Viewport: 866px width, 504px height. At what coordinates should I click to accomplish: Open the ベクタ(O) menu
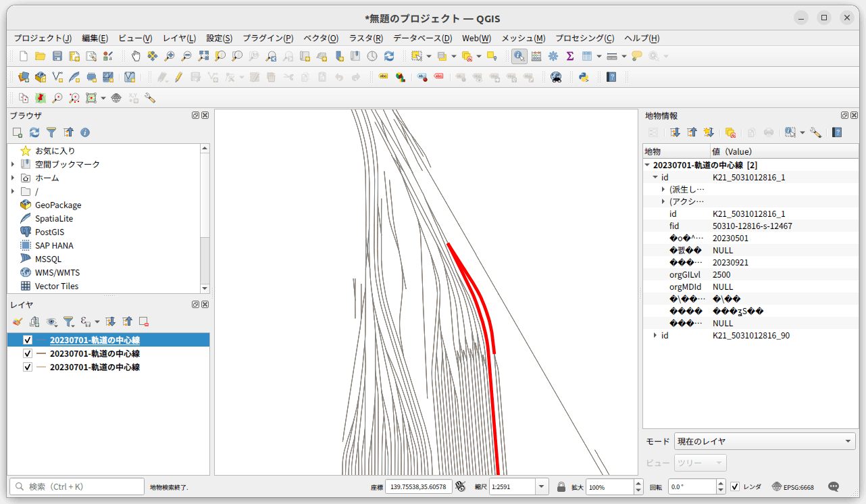pos(321,39)
